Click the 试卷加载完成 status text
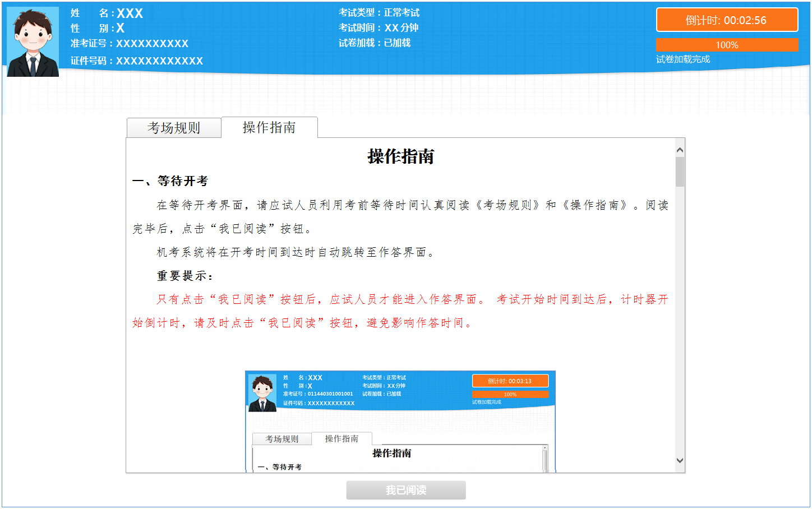812x509 pixels. (683, 59)
